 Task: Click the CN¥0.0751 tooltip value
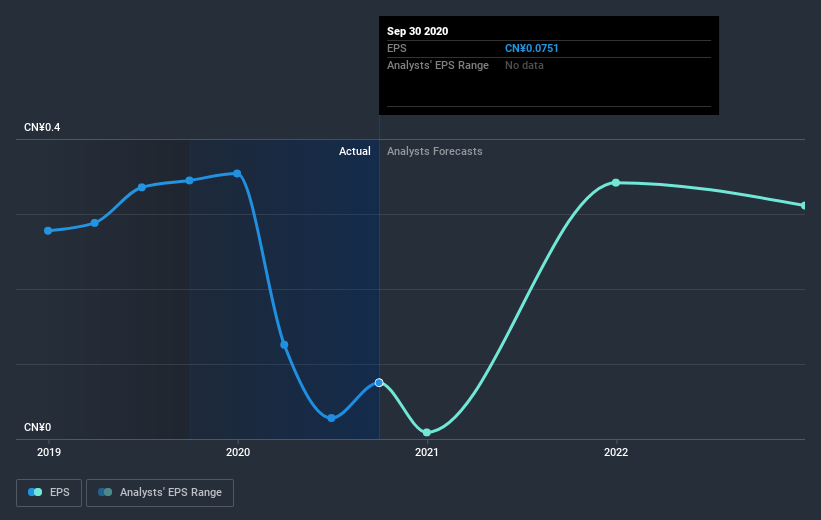point(531,48)
